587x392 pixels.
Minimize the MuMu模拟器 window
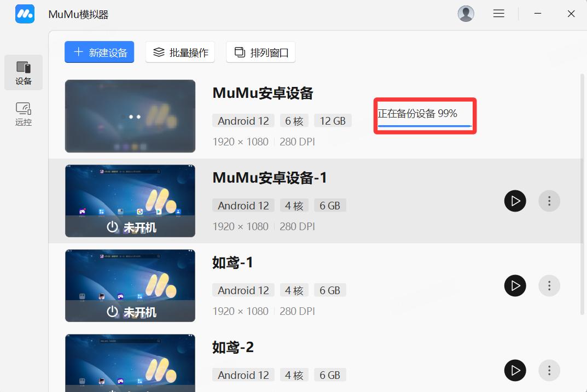click(538, 14)
